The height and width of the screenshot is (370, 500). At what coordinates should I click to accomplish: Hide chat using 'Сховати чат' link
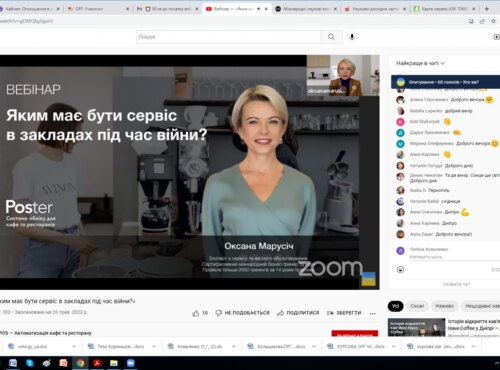coord(456,284)
